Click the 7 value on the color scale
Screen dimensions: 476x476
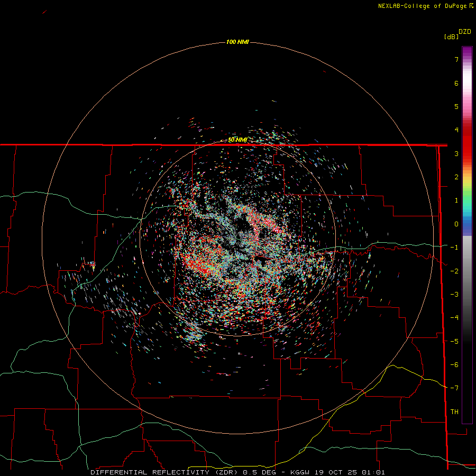pos(456,59)
